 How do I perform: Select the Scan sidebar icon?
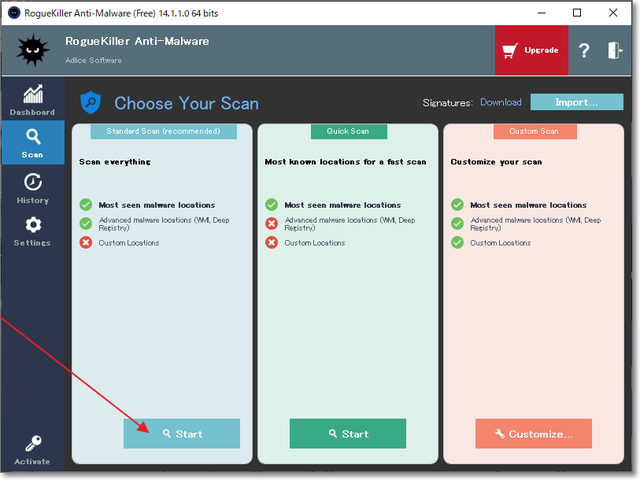[x=32, y=142]
